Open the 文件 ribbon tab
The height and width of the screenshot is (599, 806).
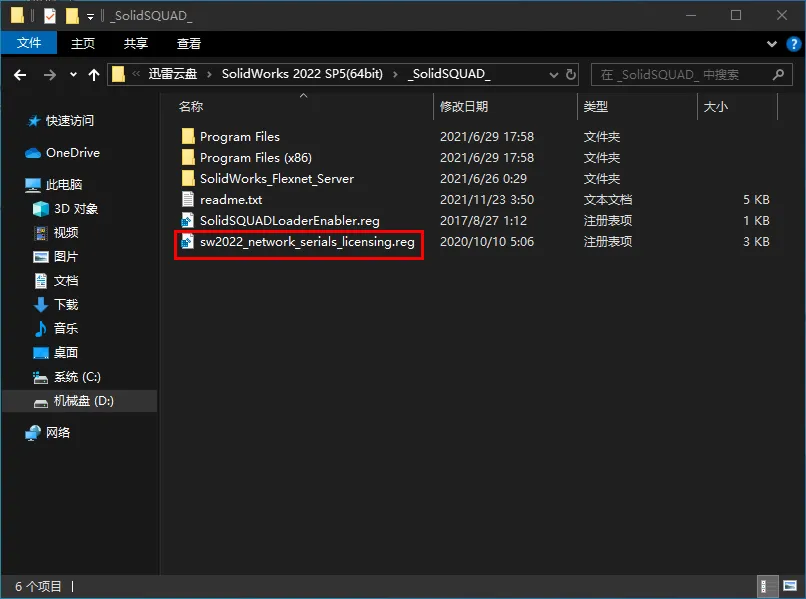[x=29, y=43]
